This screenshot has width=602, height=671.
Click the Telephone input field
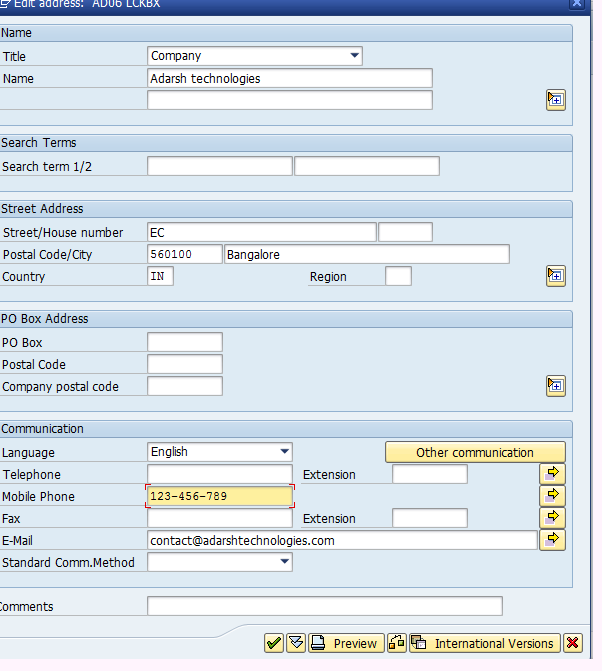219,474
